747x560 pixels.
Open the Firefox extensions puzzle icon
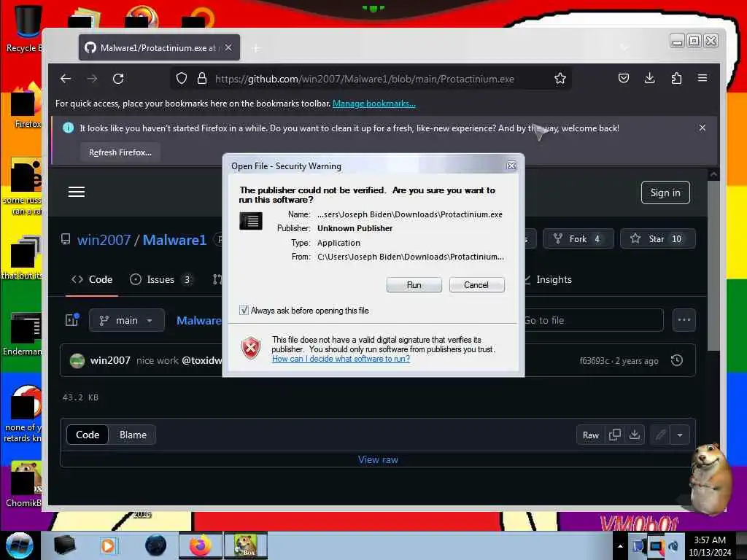tap(676, 78)
